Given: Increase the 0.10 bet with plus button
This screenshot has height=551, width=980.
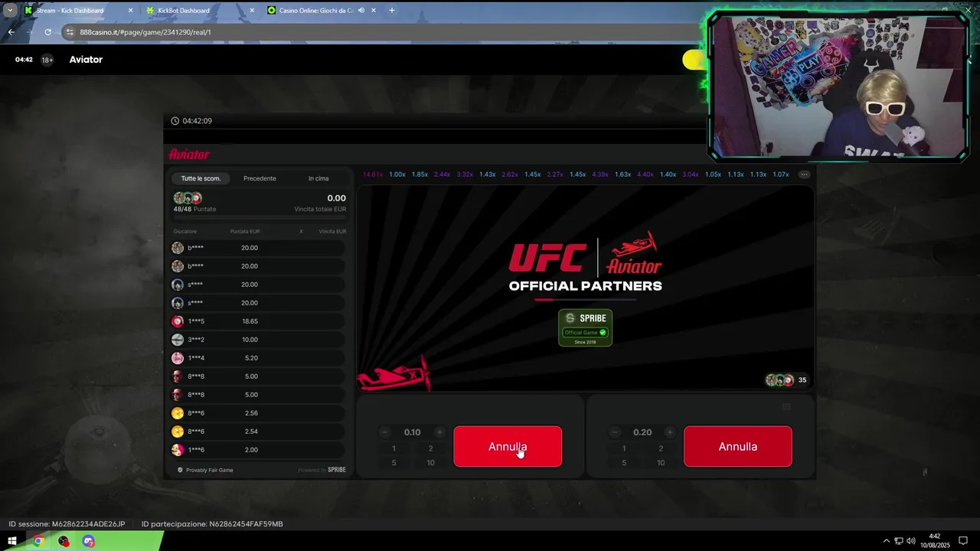Looking at the screenshot, I should click(439, 432).
